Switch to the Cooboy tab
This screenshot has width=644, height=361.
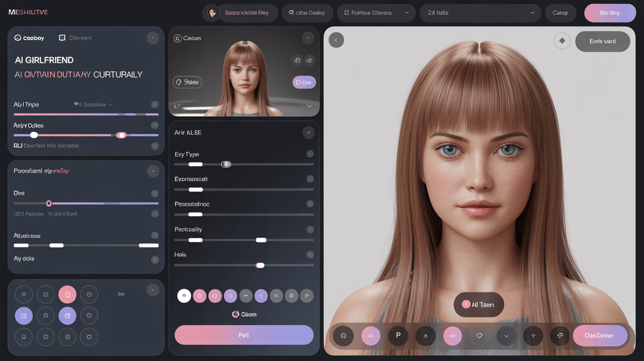(x=29, y=38)
